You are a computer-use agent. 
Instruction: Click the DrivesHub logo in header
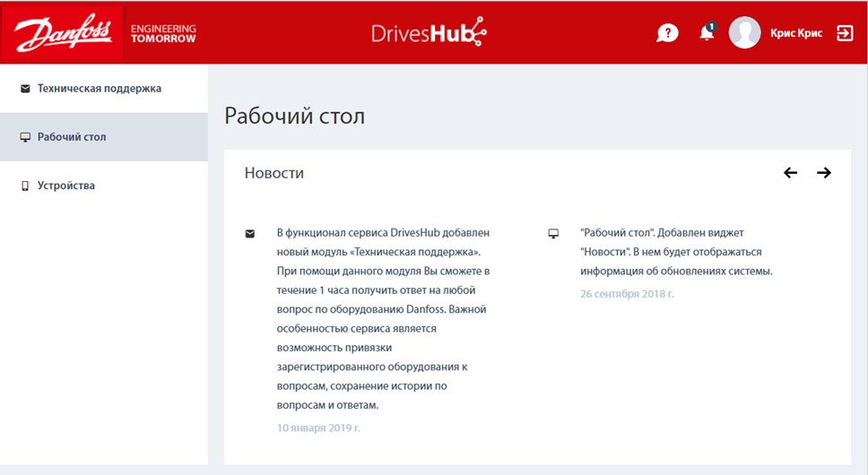(x=429, y=33)
